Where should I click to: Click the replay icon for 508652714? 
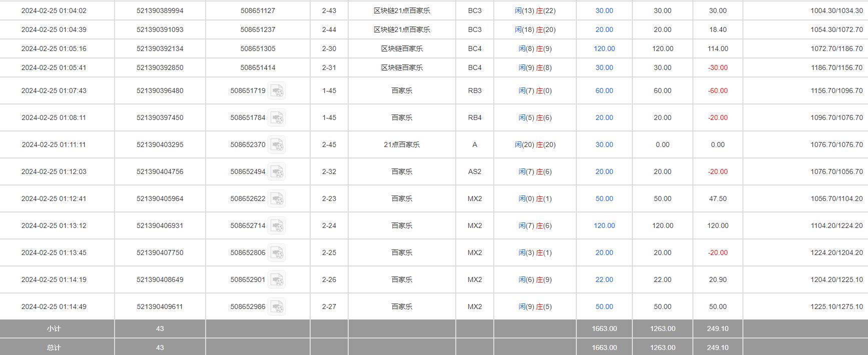coord(277,226)
